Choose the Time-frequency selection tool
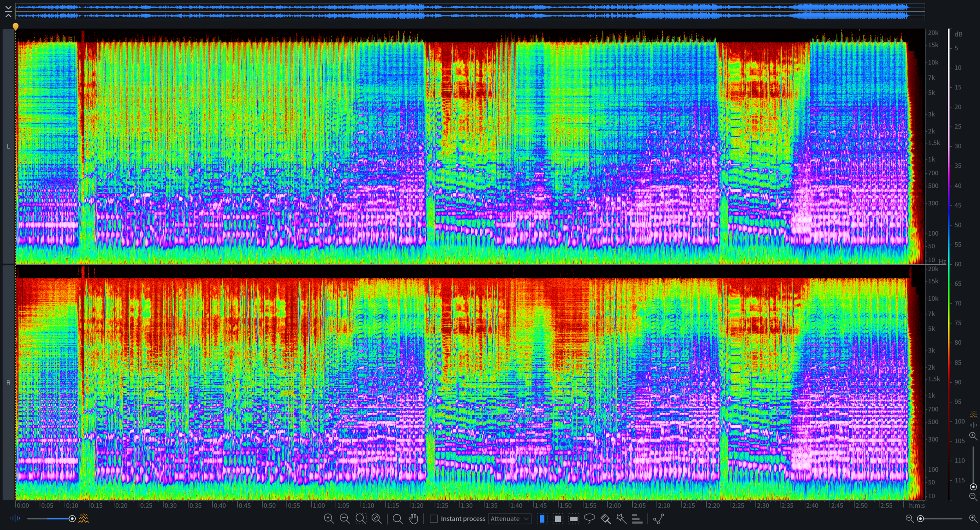Screen dimensions: 980x530 coord(558,519)
